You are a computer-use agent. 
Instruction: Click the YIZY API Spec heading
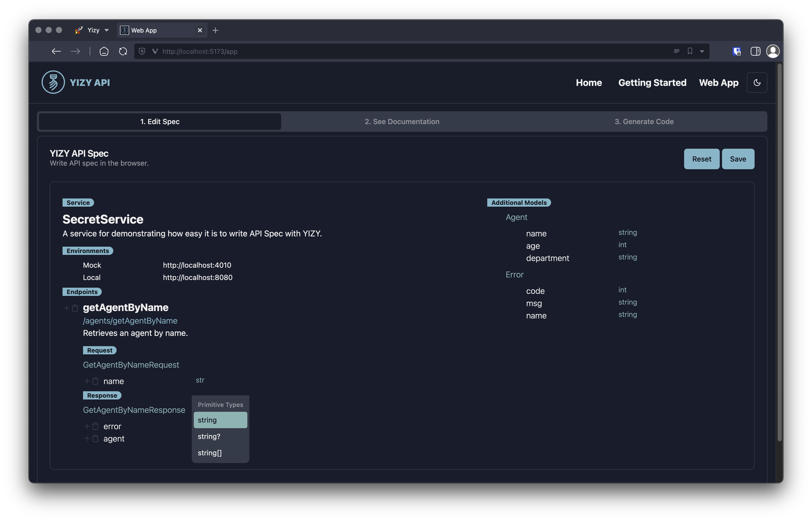(x=79, y=153)
